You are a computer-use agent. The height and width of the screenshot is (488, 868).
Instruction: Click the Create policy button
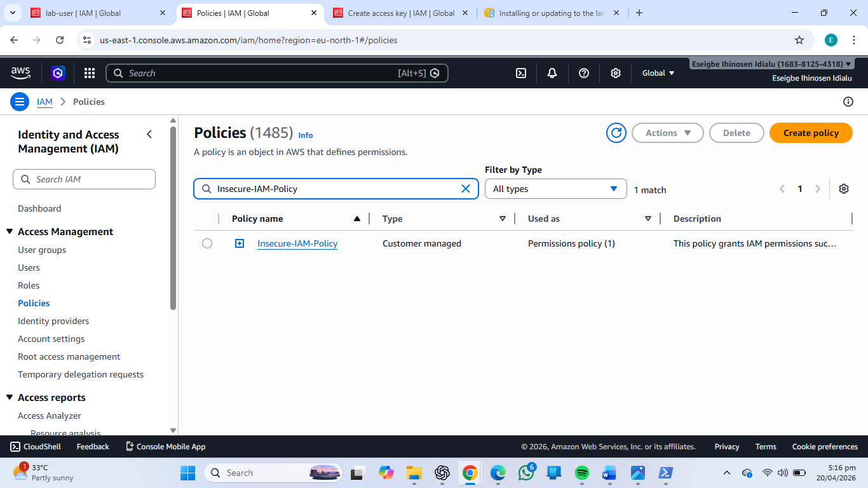coord(811,133)
